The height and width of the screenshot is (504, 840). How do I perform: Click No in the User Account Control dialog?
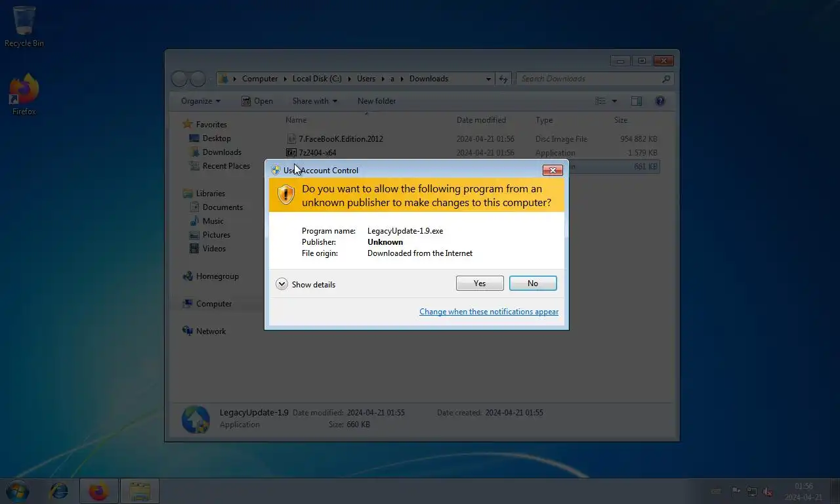pyautogui.click(x=533, y=283)
